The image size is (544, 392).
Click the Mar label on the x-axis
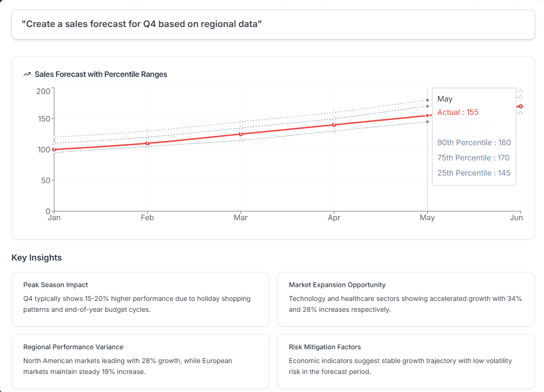coord(241,218)
